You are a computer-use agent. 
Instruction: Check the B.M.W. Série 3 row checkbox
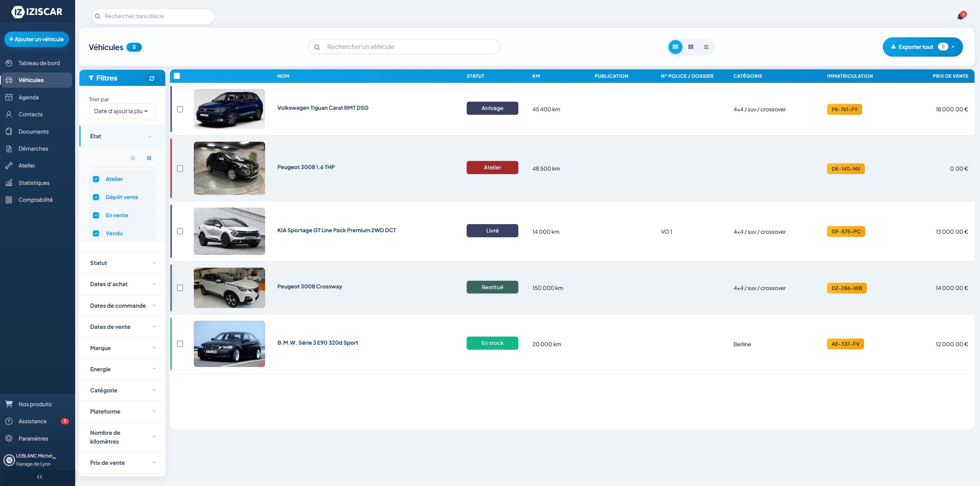point(180,344)
